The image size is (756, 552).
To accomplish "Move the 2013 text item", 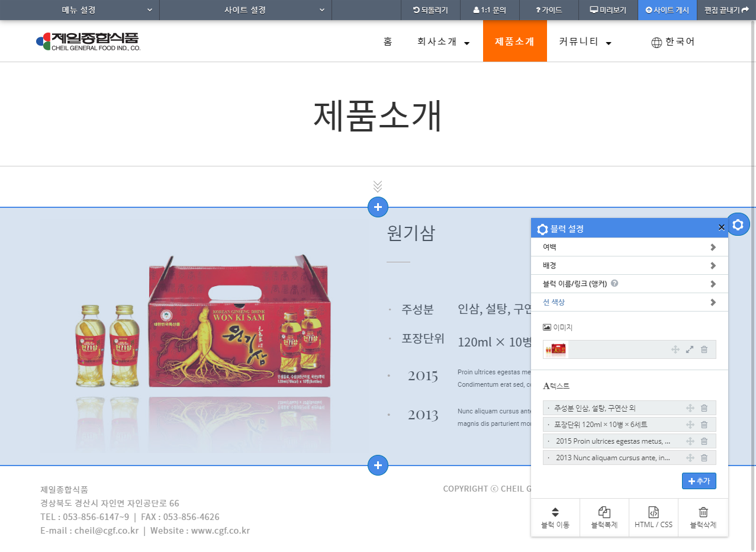I will coord(690,458).
